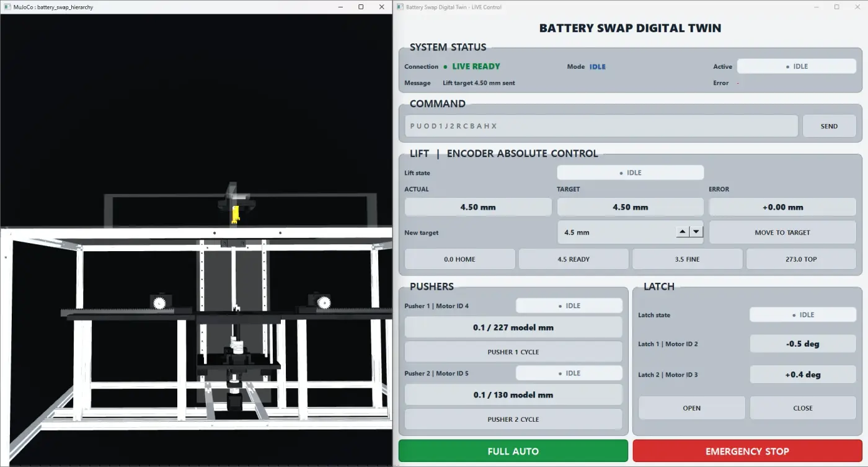Image resolution: width=868 pixels, height=467 pixels.
Task: Click the SEND command button
Action: 829,126
